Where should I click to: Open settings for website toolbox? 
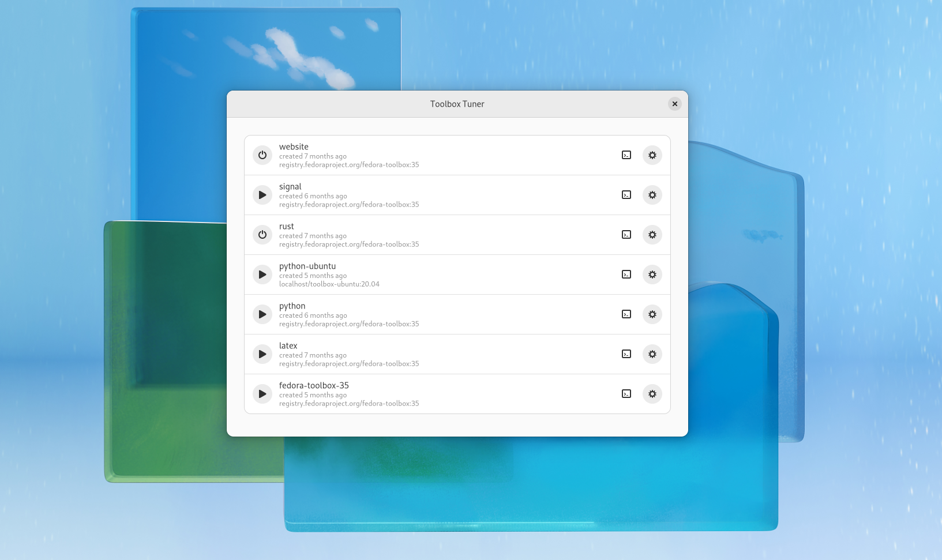pos(652,155)
